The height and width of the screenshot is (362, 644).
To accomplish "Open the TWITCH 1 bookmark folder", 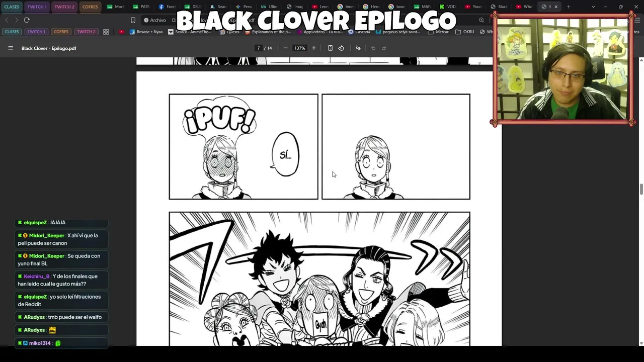I will (36, 32).
